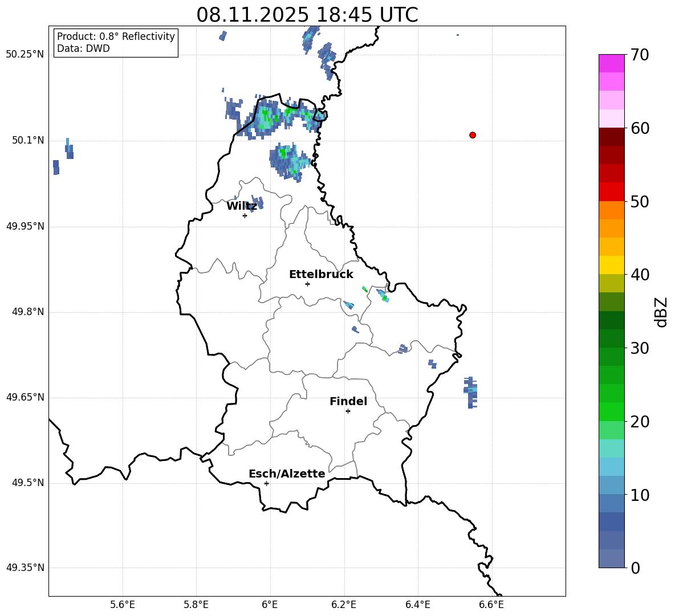Click the red dot radar site marker
The width and height of the screenshot is (675, 616).
[x=472, y=135]
